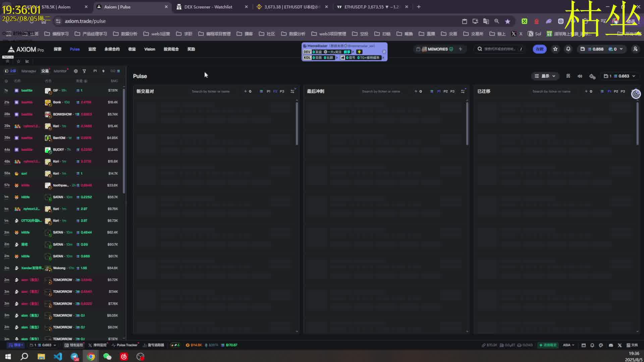Image resolution: width=644 pixels, height=362 pixels.
Task: Click the X (Twitter) icon in bottom bar
Action: pos(620,345)
